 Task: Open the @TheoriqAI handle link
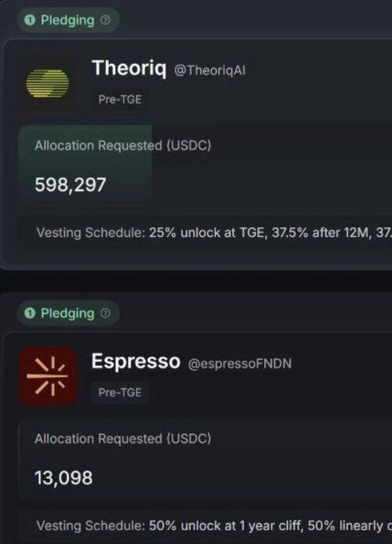209,70
